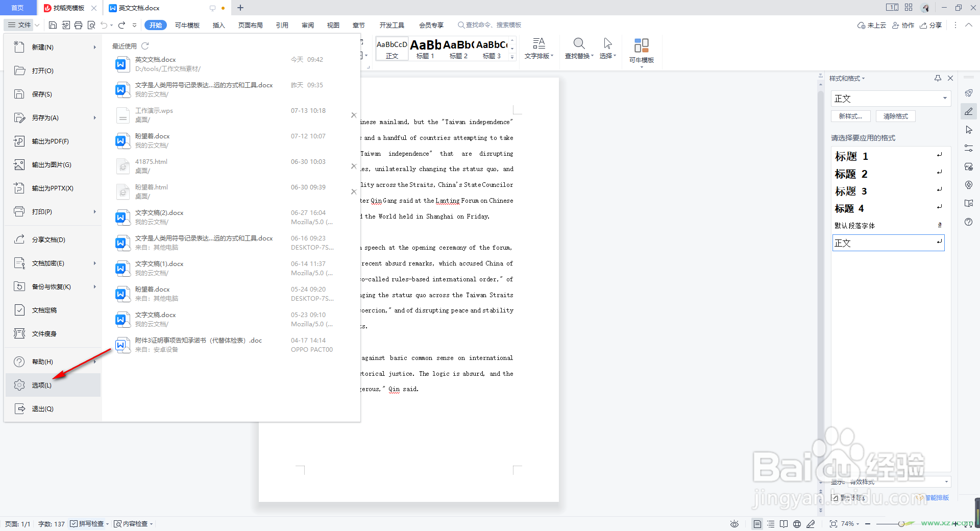Click the Undo arrow icon
The width and height of the screenshot is (980, 531).
[104, 25]
